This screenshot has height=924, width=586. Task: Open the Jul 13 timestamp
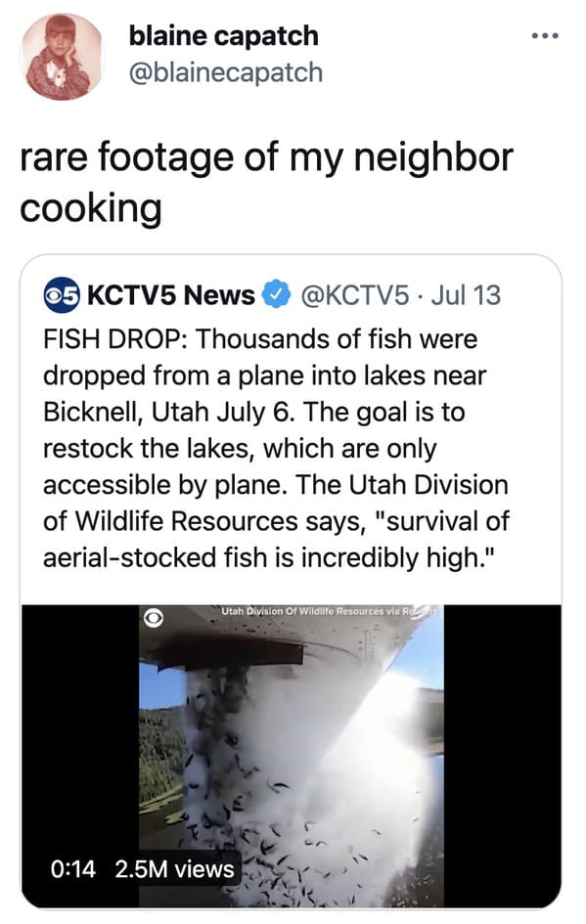[x=466, y=294]
